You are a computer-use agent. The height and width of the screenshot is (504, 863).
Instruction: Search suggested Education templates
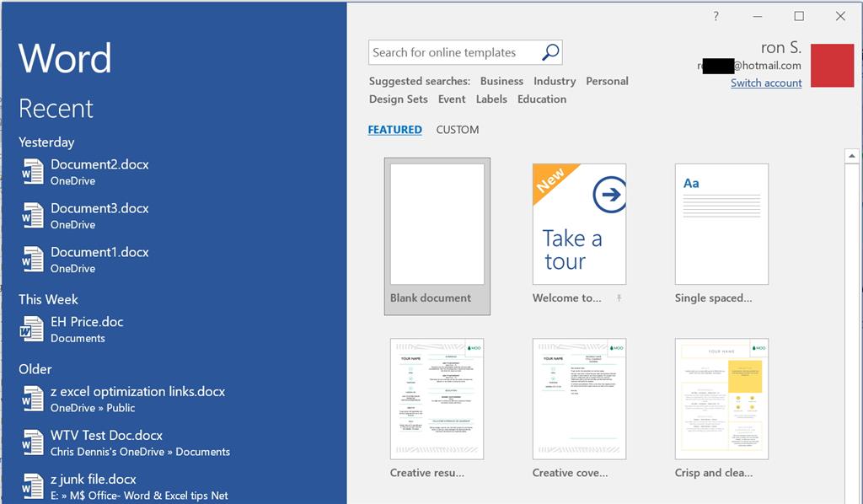tap(542, 99)
